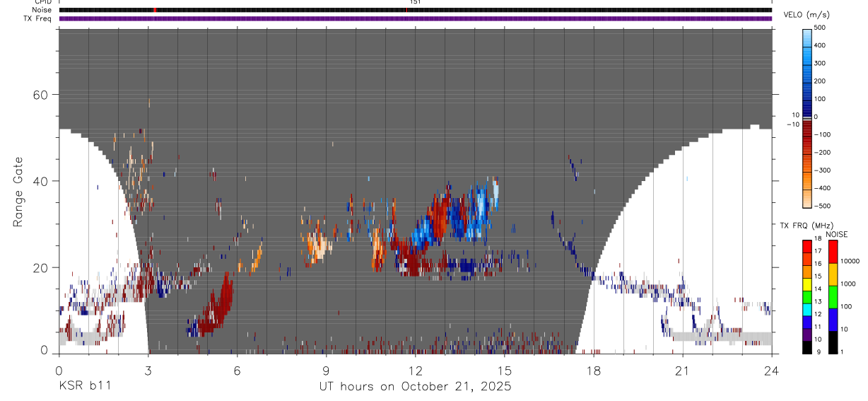Click the -10 threshold label beside the velocity scale
Screen dimensions: 868x401
click(792, 124)
